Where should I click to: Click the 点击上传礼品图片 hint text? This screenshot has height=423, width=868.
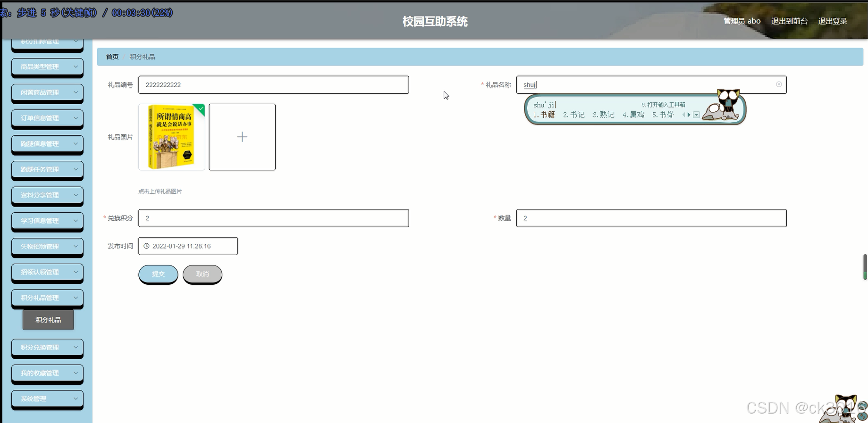pyautogui.click(x=160, y=191)
